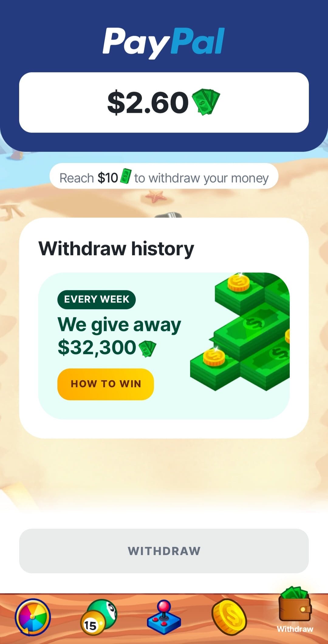Tap the Reach $10 to withdraw notice
Screen dimensions: 328x644
pyautogui.click(x=164, y=176)
